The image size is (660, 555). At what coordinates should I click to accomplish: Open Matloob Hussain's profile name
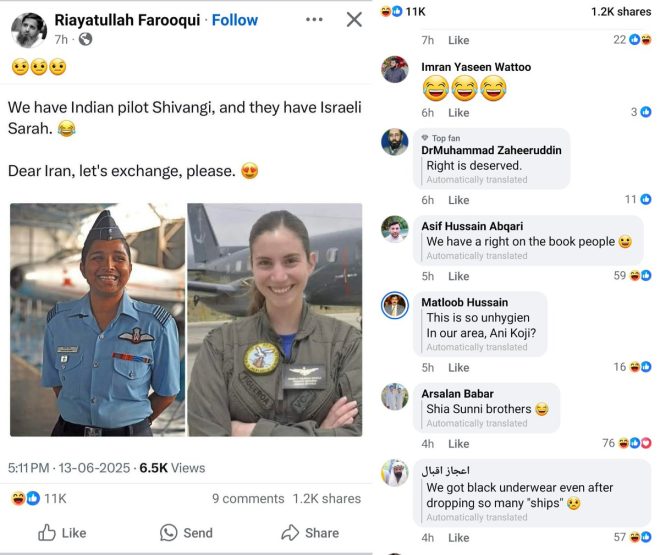pos(464,302)
